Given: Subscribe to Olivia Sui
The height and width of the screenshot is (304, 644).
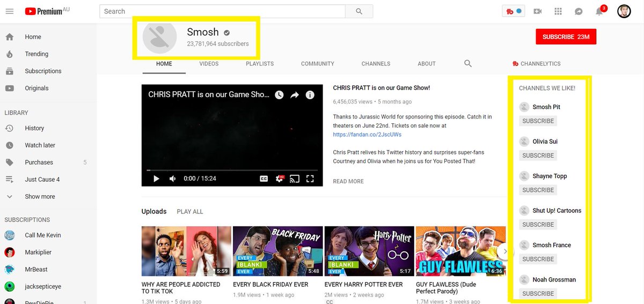Looking at the screenshot, I should pyautogui.click(x=538, y=155).
